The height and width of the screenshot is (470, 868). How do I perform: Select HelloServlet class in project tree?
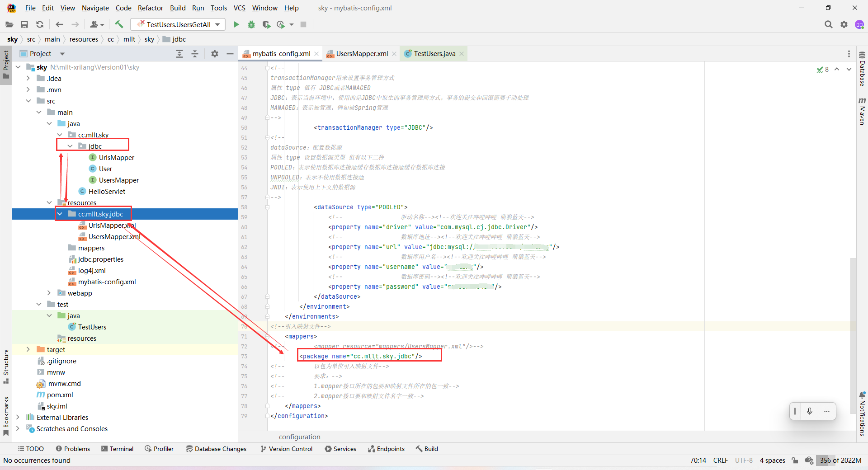[x=107, y=191]
